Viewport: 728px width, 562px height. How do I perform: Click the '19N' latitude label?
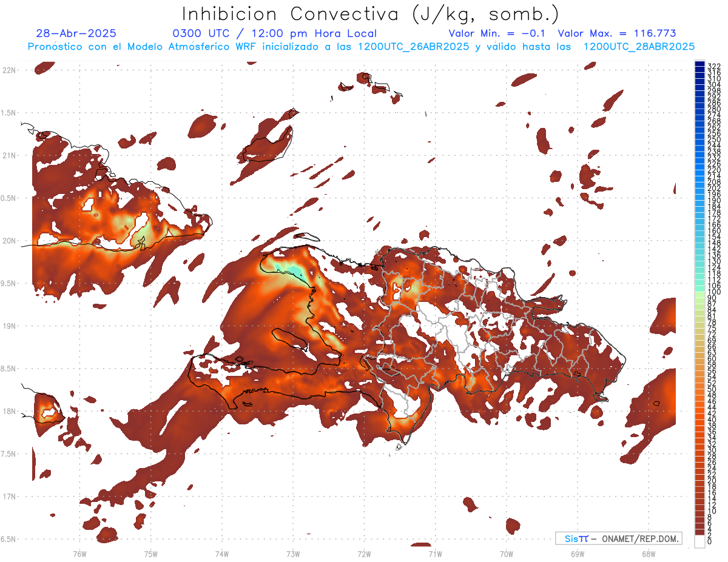[x=9, y=326]
